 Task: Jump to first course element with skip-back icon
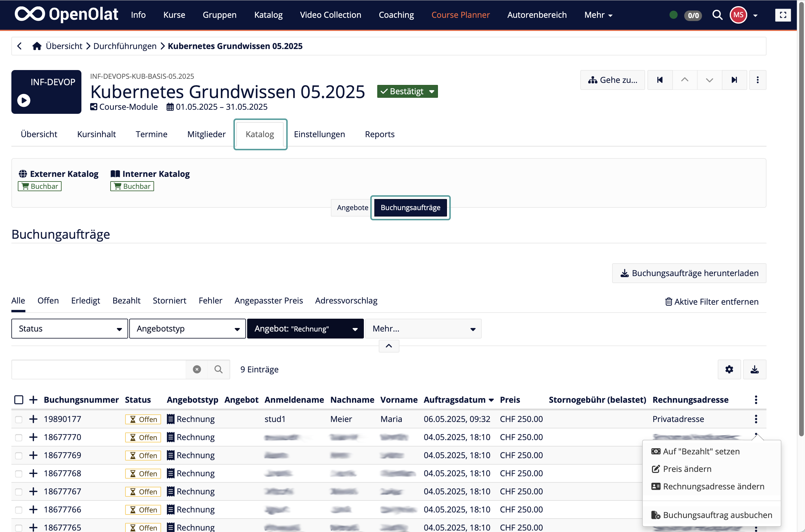659,80
